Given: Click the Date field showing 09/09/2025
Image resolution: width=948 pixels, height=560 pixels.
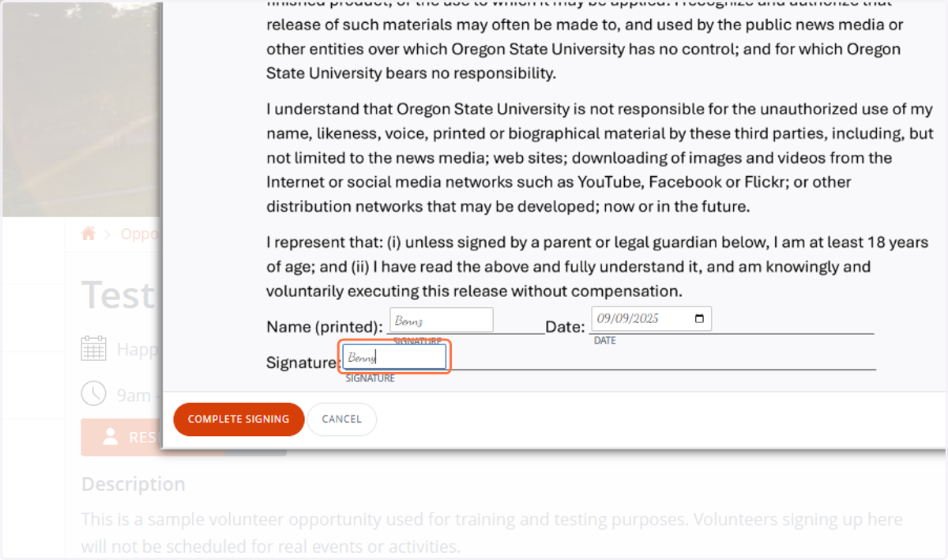Looking at the screenshot, I should click(x=651, y=319).
